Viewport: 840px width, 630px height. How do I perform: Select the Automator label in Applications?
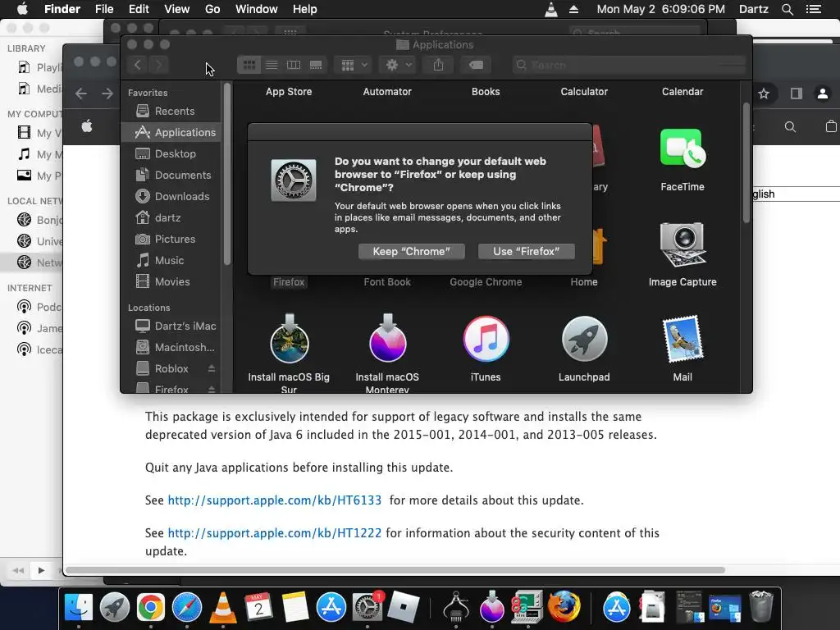point(387,92)
